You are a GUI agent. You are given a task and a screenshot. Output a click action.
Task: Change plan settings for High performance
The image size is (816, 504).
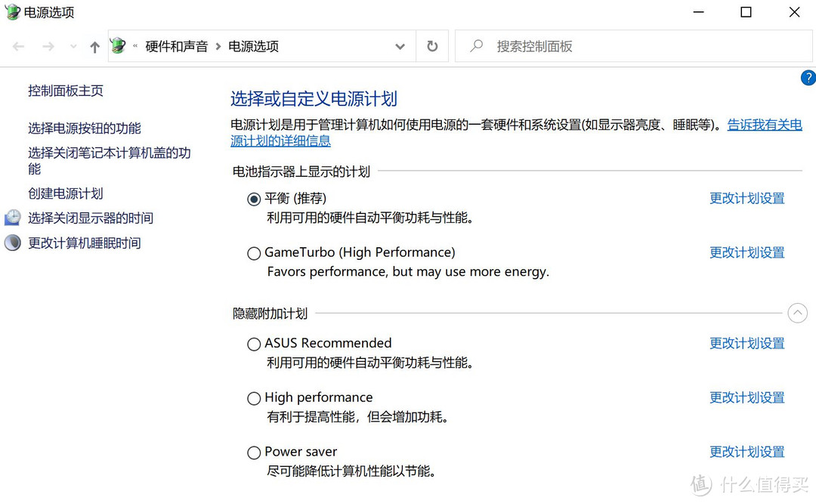747,397
